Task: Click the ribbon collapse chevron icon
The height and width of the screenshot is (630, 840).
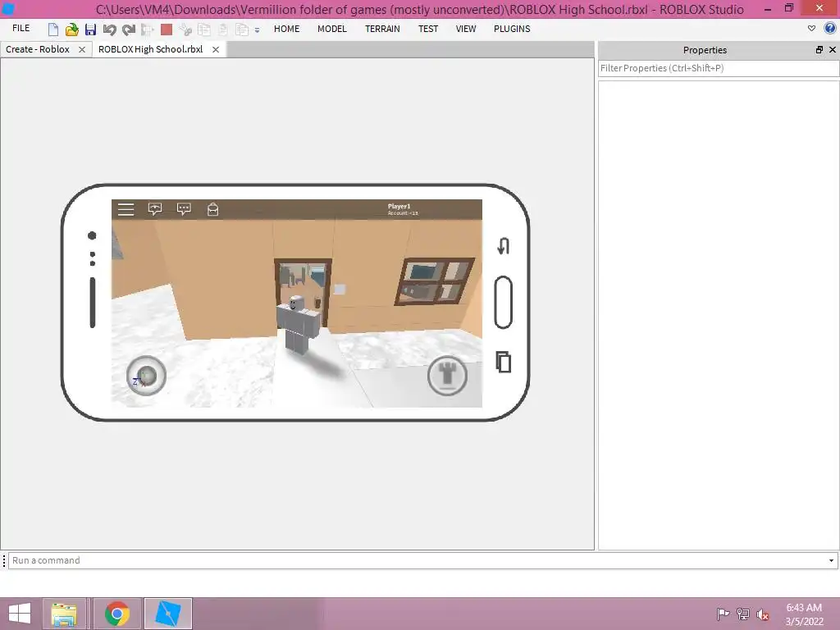Action: click(811, 29)
